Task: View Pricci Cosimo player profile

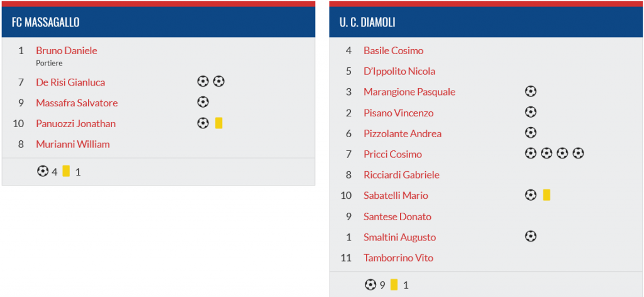Action: (x=392, y=154)
